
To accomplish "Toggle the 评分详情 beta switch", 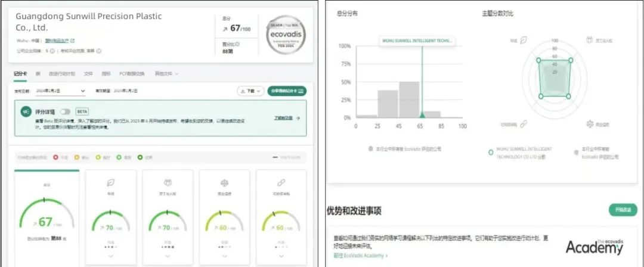I will click(64, 111).
